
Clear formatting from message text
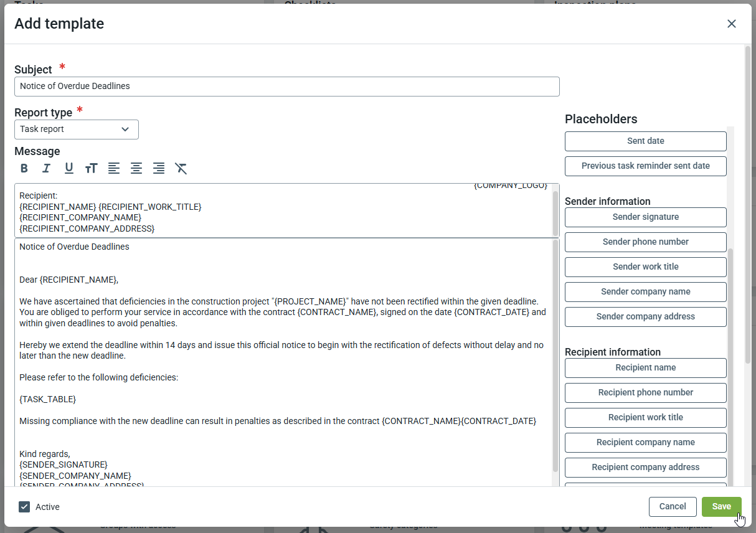pyautogui.click(x=181, y=168)
